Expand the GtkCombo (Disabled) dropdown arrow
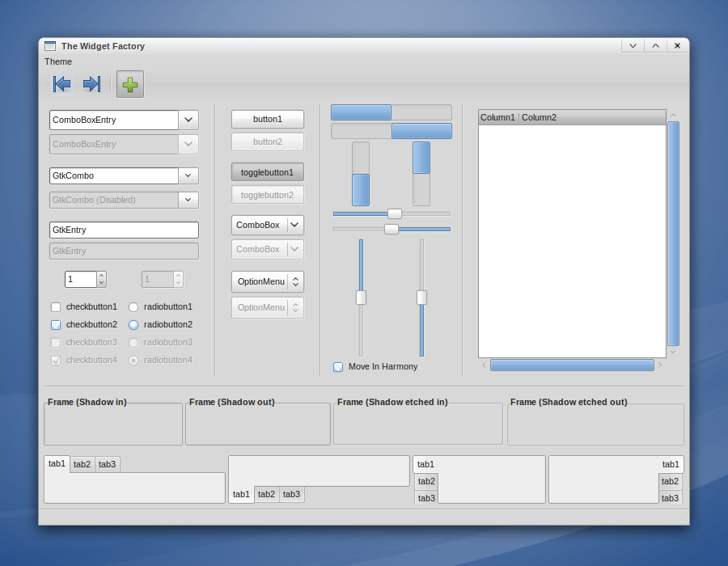The height and width of the screenshot is (566, 728). click(x=188, y=200)
